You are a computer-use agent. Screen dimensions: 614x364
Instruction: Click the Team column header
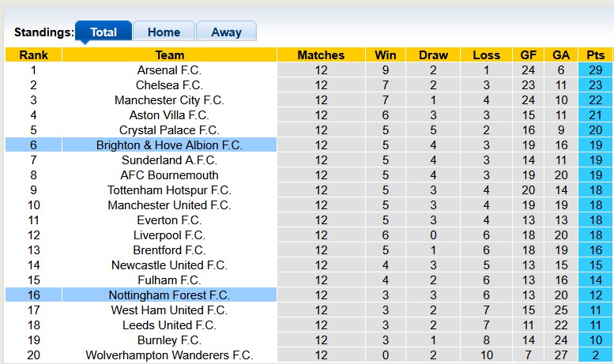pyautogui.click(x=169, y=55)
